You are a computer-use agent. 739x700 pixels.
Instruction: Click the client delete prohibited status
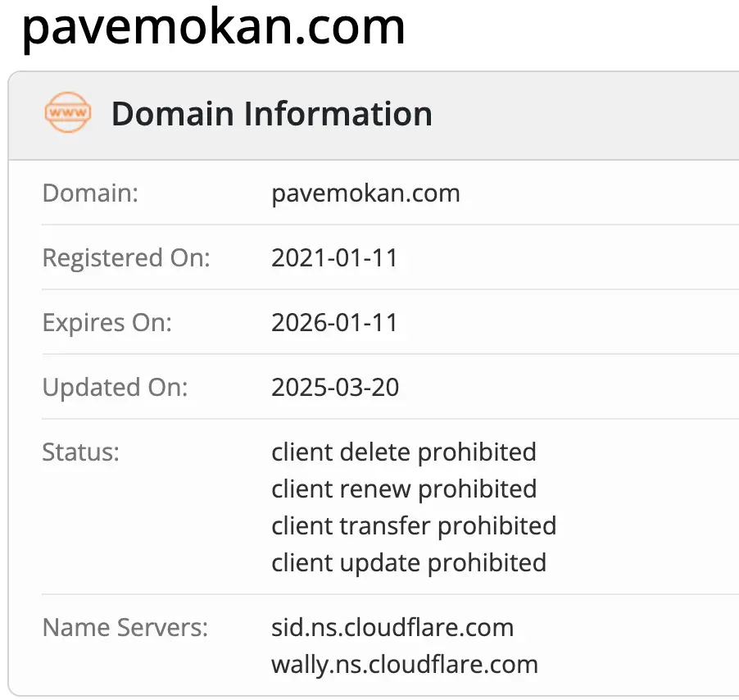[404, 452]
